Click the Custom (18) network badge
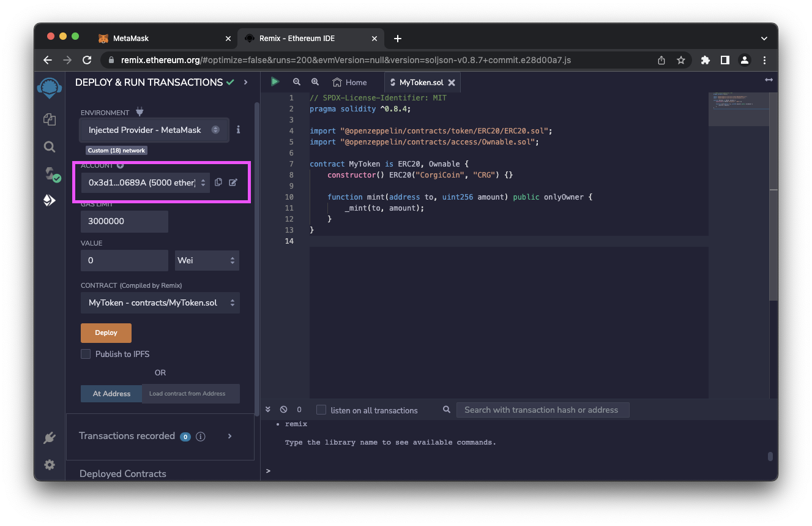 (x=116, y=150)
